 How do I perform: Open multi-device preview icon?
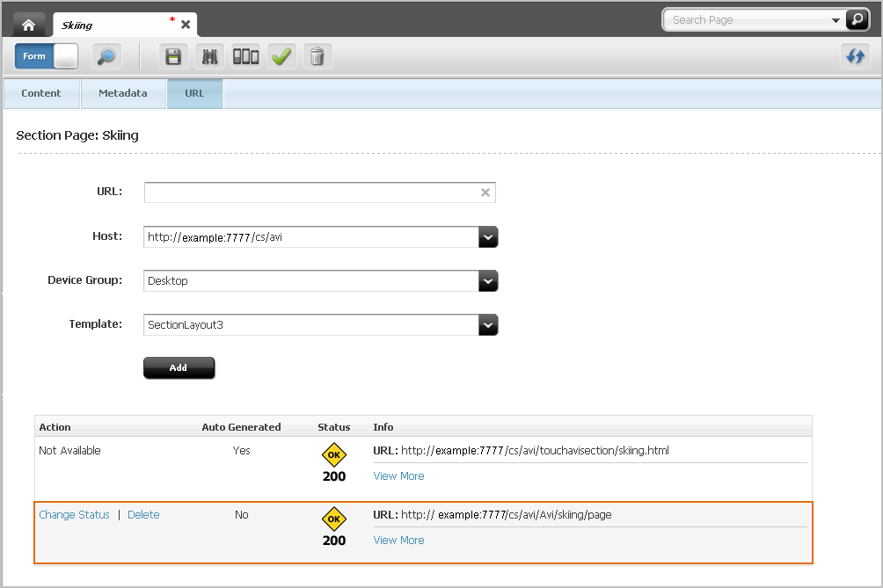coord(245,56)
